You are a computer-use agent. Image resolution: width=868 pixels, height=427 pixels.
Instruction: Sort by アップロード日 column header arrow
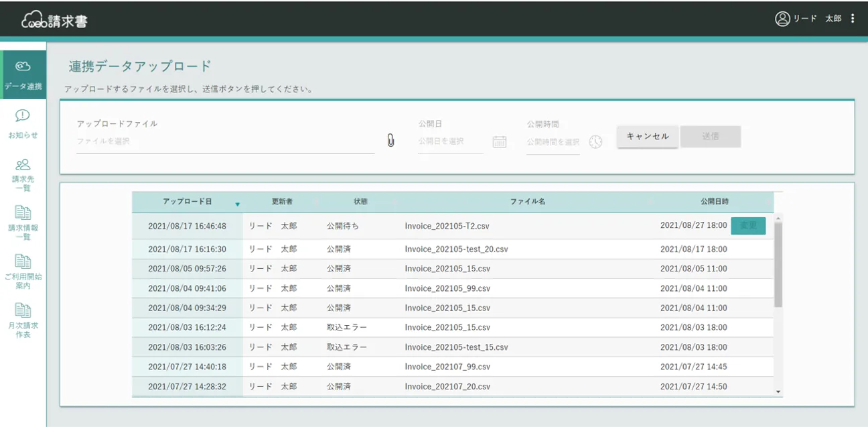click(237, 204)
